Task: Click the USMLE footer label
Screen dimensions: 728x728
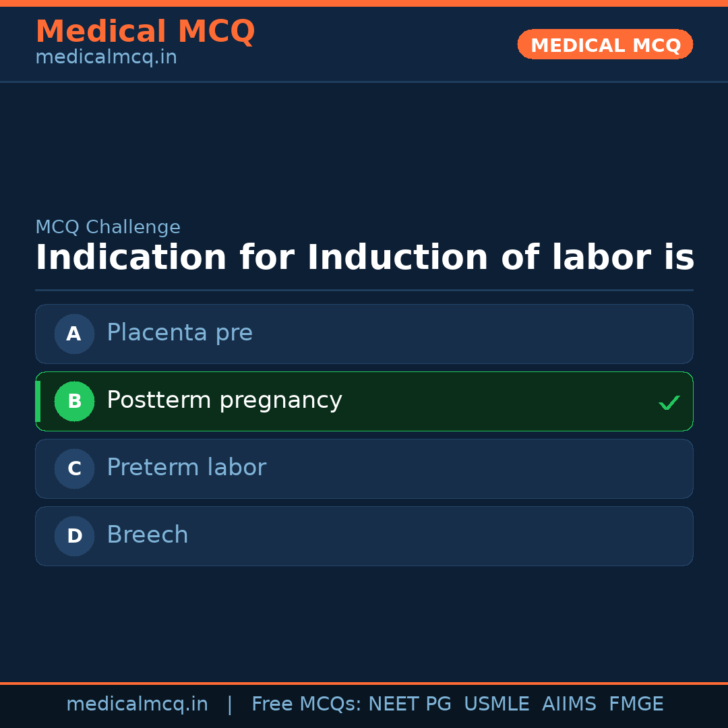Action: (x=496, y=704)
